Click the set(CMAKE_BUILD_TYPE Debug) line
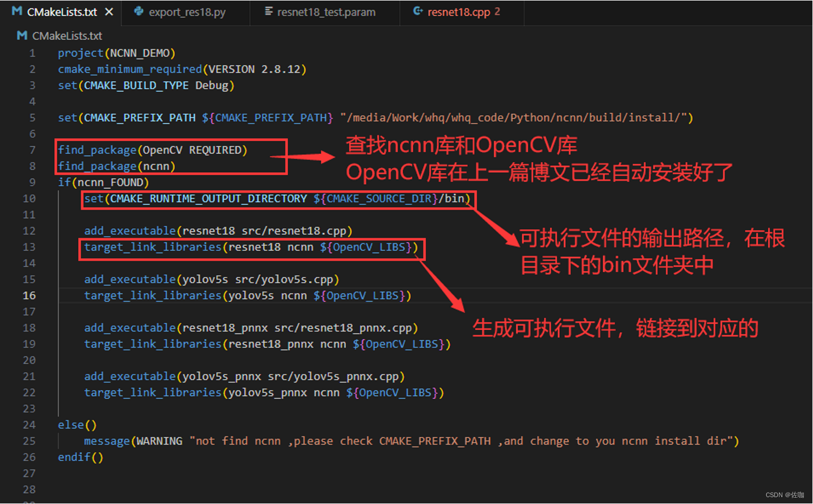 [x=146, y=85]
